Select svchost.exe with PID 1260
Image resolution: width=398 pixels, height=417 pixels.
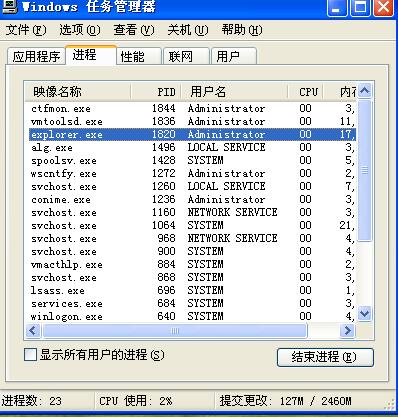coord(192,186)
